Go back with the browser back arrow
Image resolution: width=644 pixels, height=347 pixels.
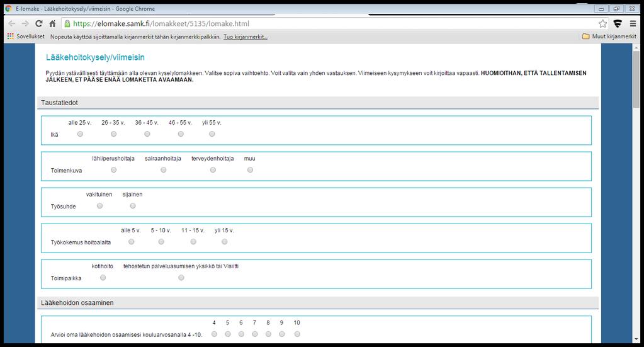(12, 23)
